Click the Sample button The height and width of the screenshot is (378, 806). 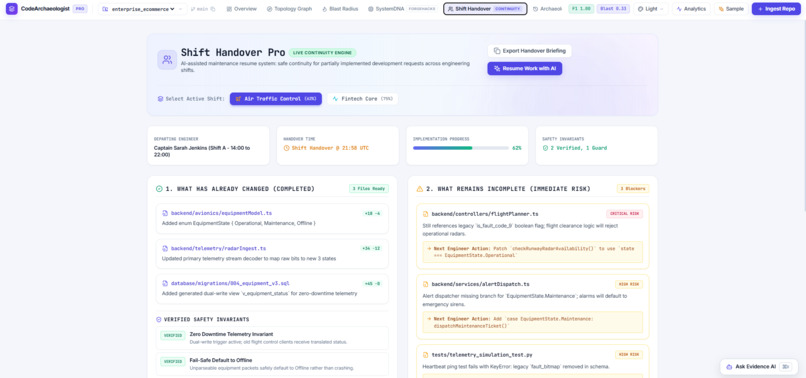(731, 9)
